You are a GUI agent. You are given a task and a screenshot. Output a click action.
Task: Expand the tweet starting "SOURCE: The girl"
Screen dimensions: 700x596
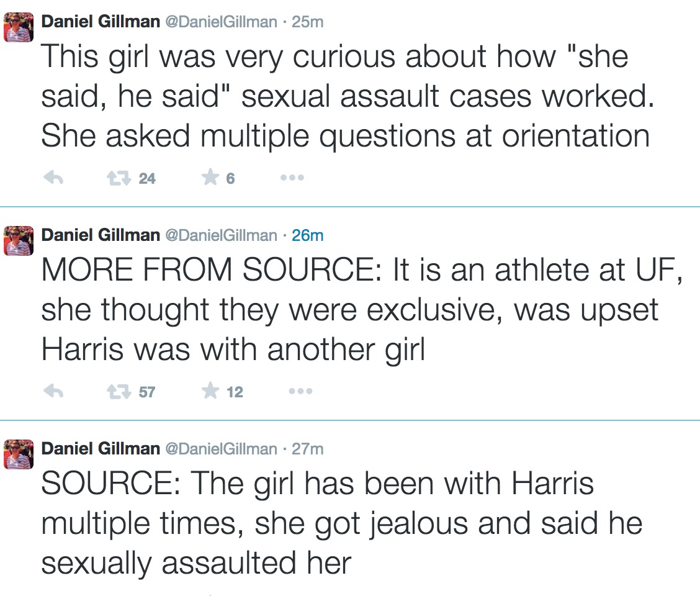341,523
